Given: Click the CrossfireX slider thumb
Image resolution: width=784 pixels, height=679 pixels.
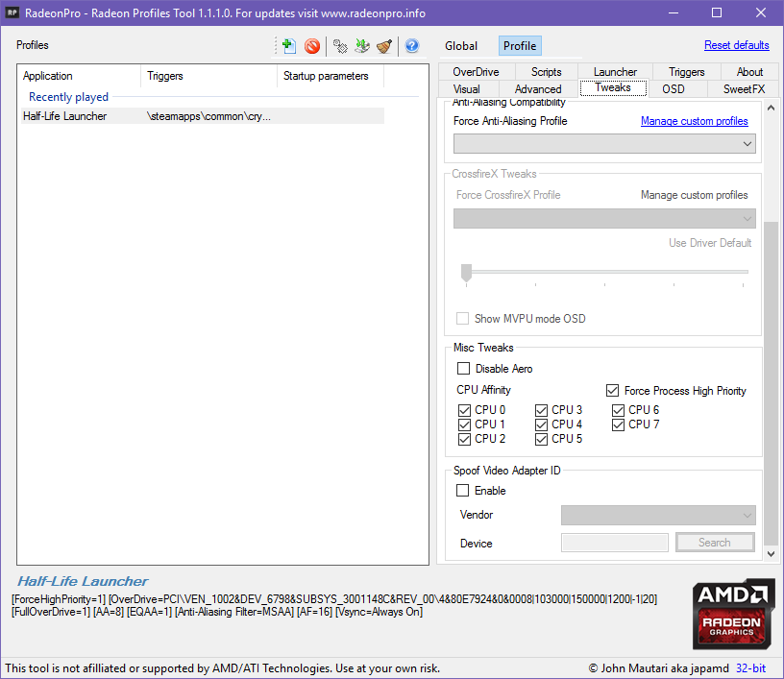Looking at the screenshot, I should pos(467,273).
